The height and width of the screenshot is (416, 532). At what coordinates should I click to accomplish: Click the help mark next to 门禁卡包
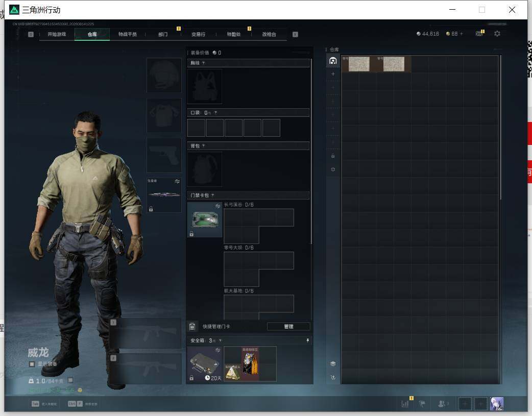click(x=213, y=195)
